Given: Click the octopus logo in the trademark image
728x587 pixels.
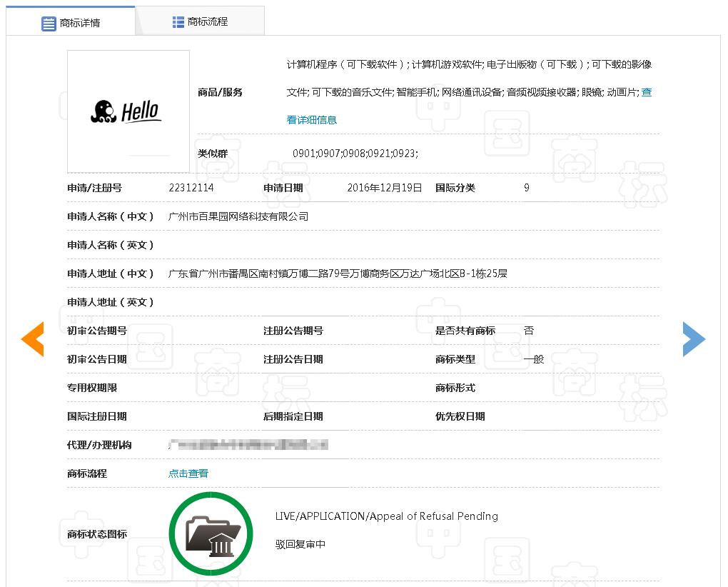Looking at the screenshot, I should (103, 111).
